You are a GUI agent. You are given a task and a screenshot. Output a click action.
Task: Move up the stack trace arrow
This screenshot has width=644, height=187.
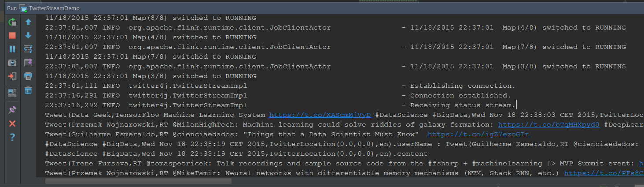point(28,22)
